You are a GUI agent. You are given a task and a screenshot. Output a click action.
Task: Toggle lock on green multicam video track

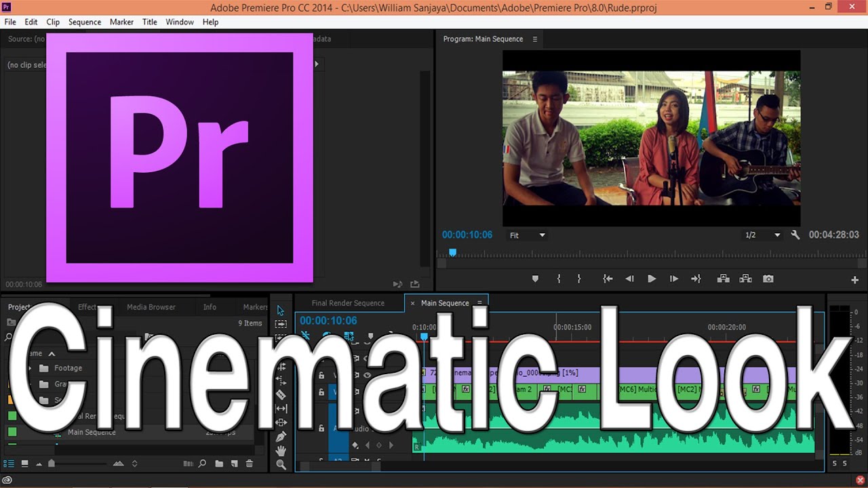[321, 392]
